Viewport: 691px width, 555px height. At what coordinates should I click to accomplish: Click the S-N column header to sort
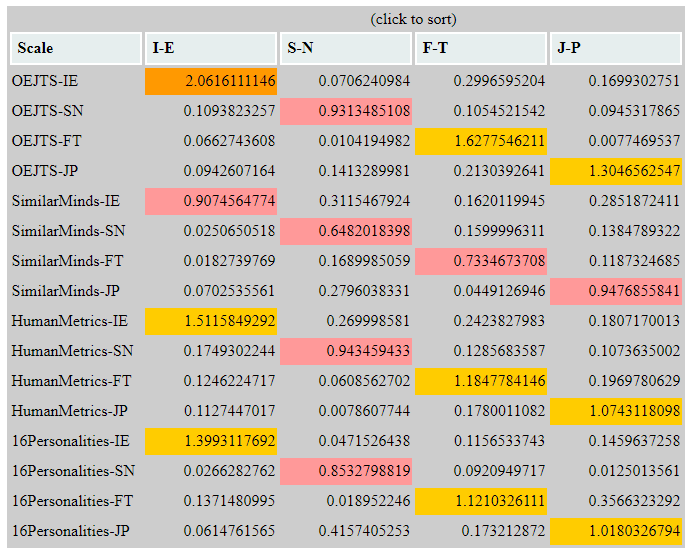(346, 48)
